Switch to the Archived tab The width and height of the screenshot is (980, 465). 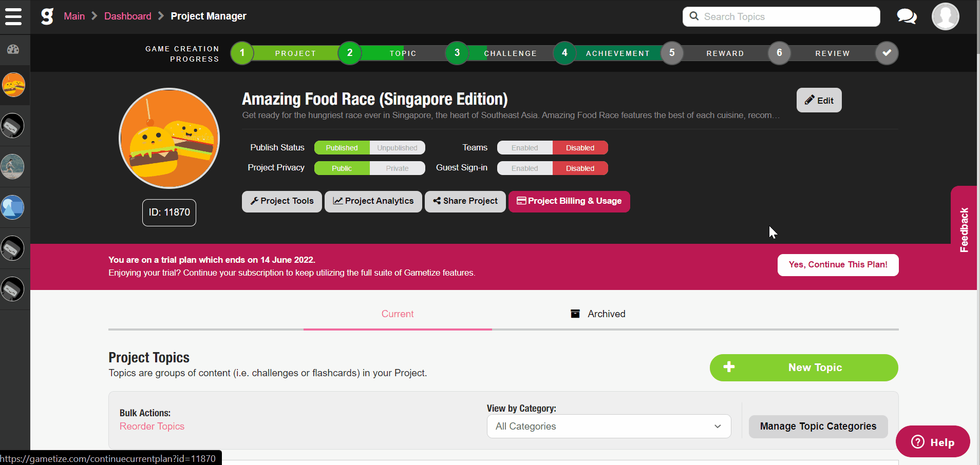coord(598,314)
